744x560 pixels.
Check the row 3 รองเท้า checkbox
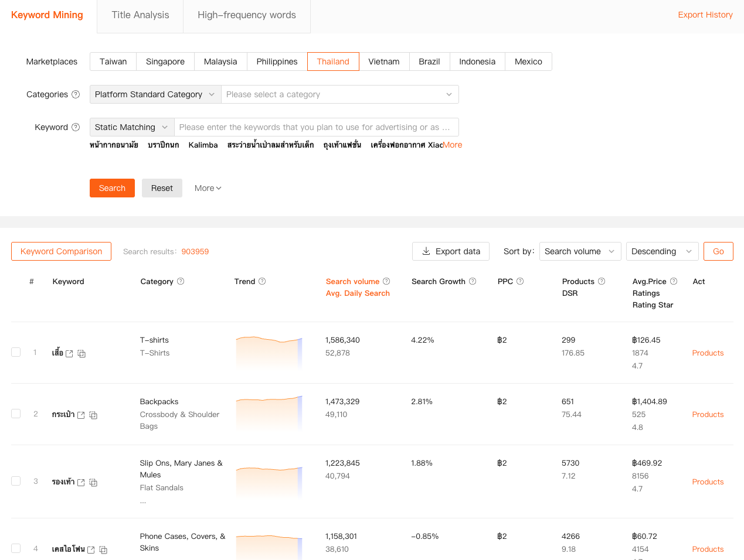tap(16, 481)
